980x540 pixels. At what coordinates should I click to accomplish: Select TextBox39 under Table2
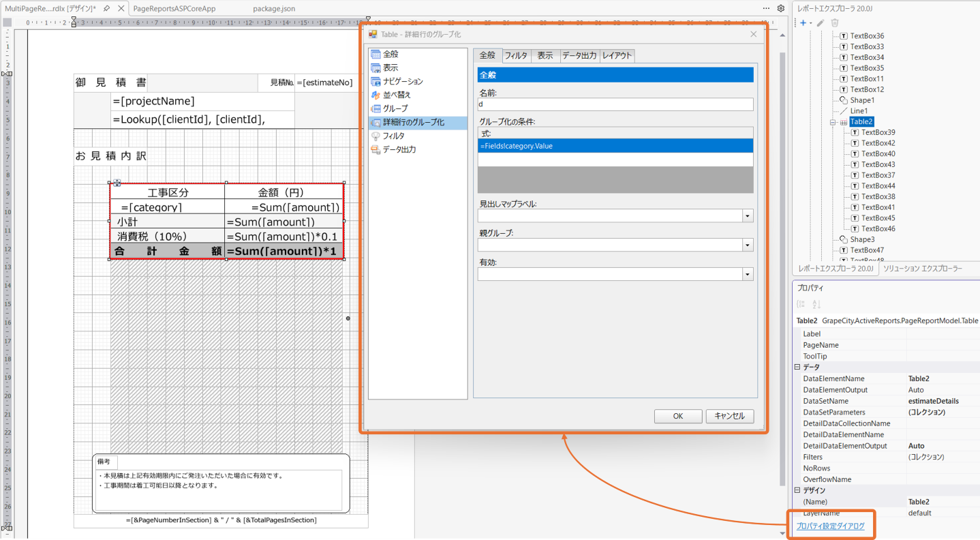[878, 132]
